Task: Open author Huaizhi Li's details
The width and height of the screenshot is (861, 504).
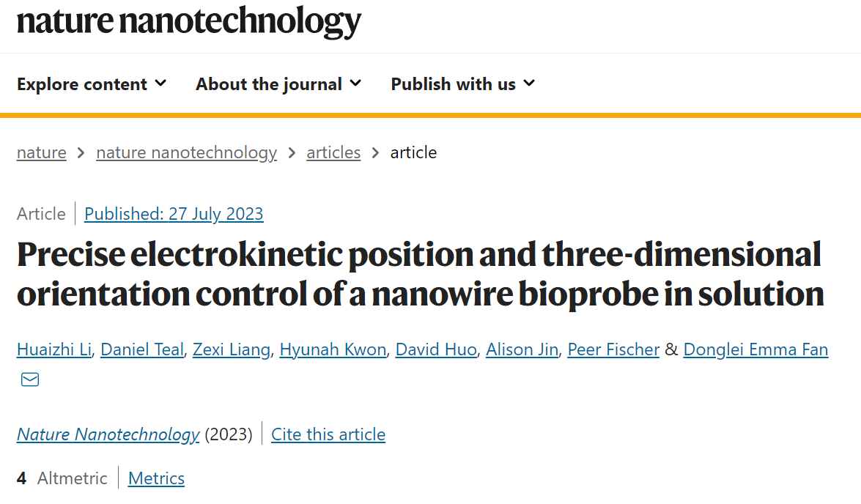Action: click(53, 349)
